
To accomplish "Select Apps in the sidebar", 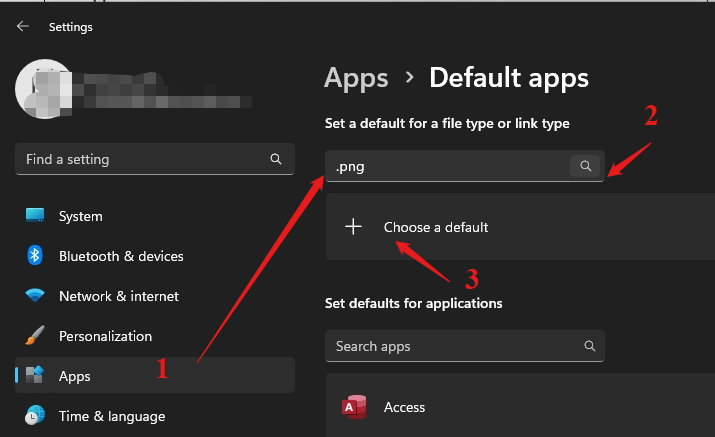I will point(155,375).
